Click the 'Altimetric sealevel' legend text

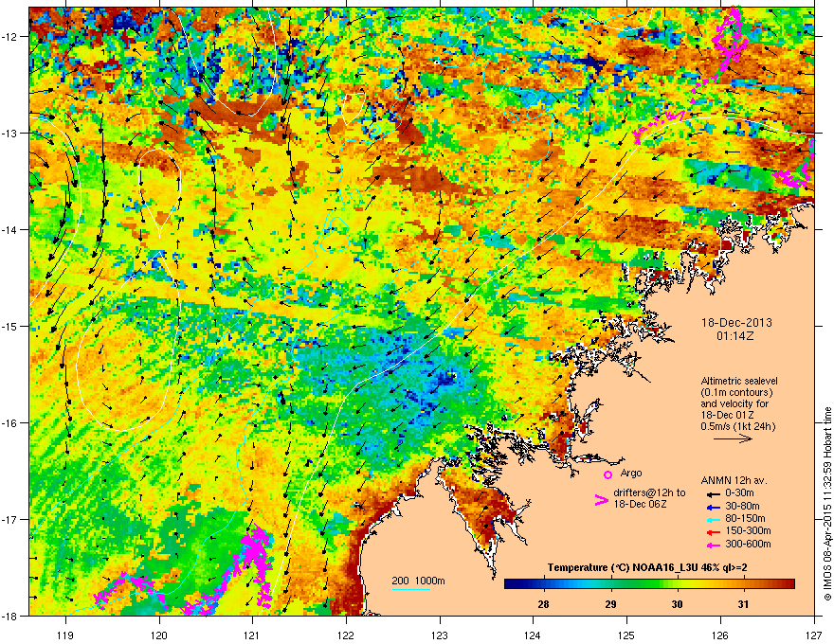739,381
